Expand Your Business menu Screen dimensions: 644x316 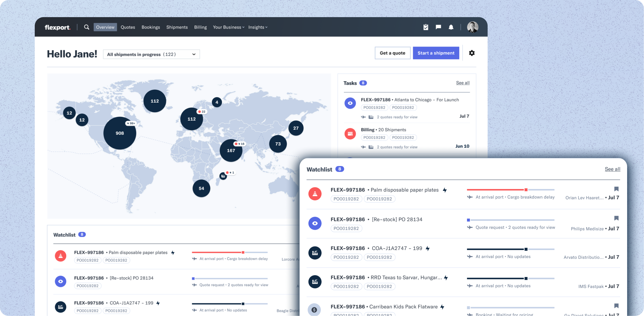tap(228, 27)
